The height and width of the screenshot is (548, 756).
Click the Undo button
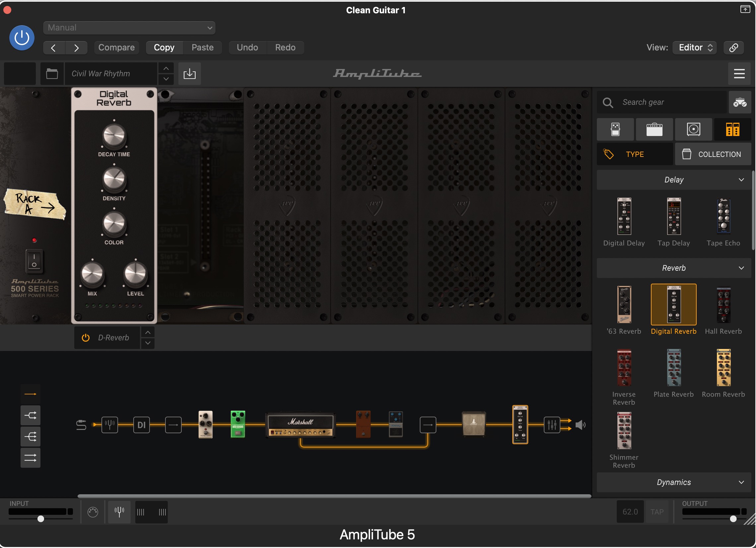247,48
